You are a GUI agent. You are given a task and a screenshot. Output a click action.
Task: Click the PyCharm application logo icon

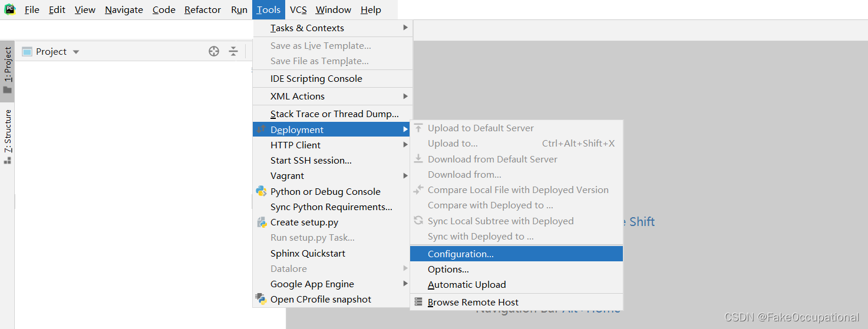click(x=9, y=9)
